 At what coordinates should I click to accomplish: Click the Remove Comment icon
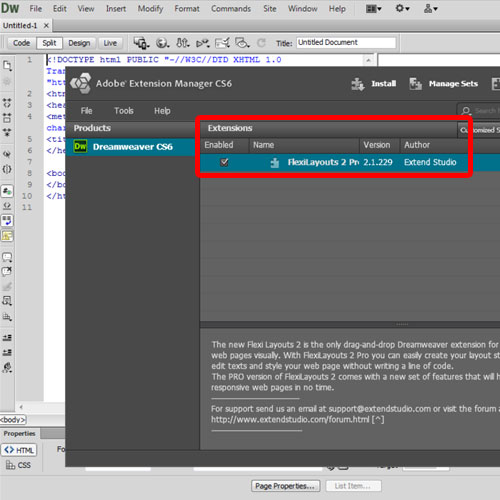click(7, 272)
